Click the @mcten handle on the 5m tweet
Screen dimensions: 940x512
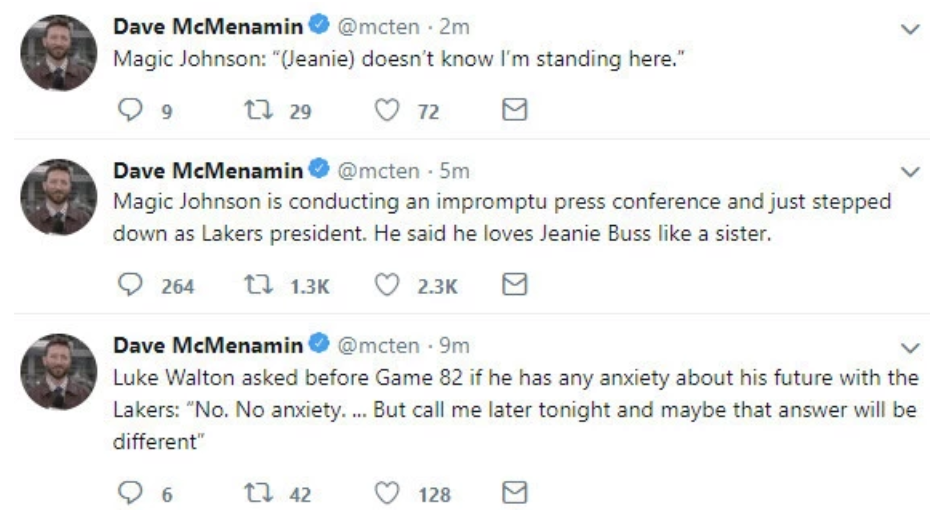tap(377, 171)
